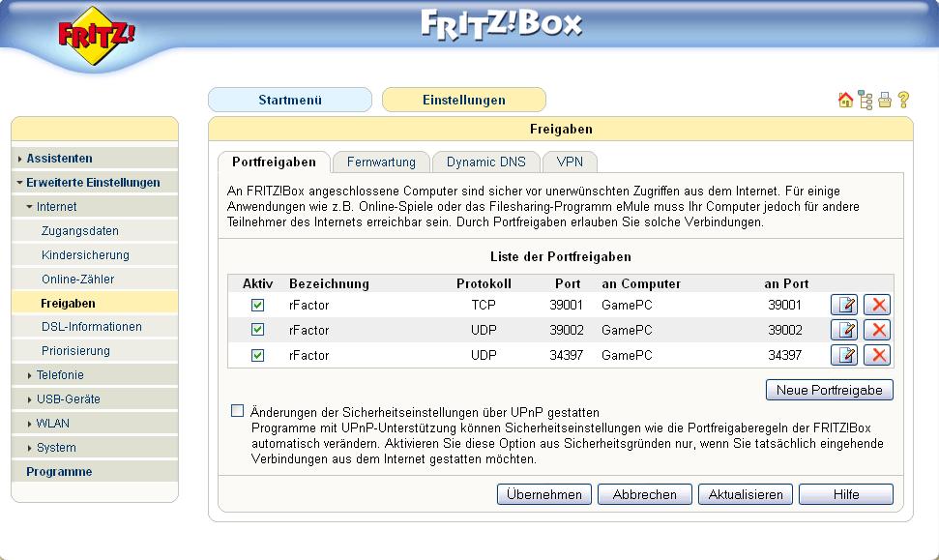Click the Übernehmen button
The image size is (939, 560).
543,494
